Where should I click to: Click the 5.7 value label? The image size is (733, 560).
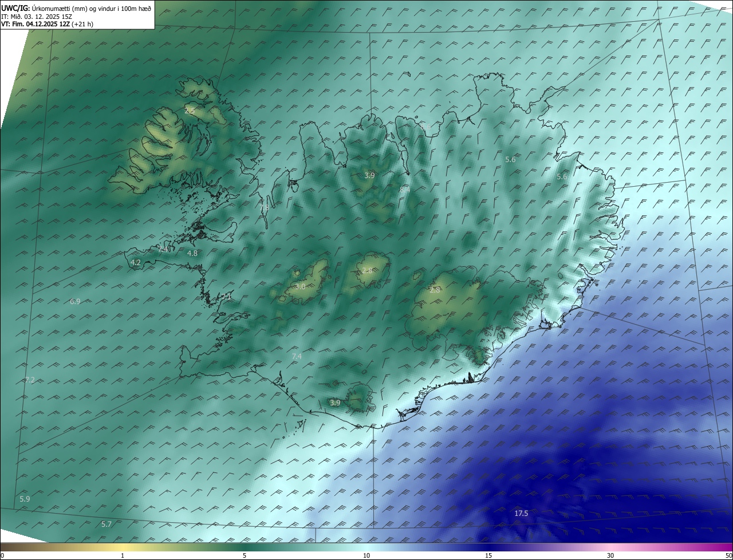pos(107,524)
